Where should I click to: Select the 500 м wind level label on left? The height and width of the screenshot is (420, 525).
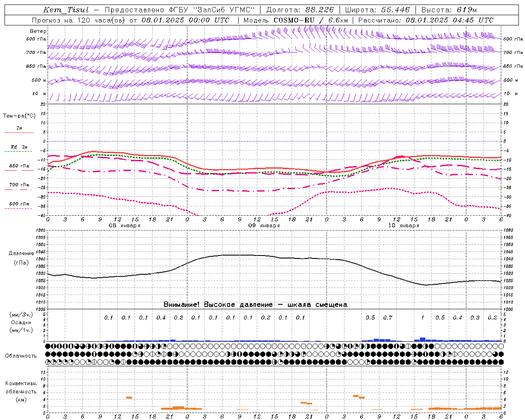(39, 80)
